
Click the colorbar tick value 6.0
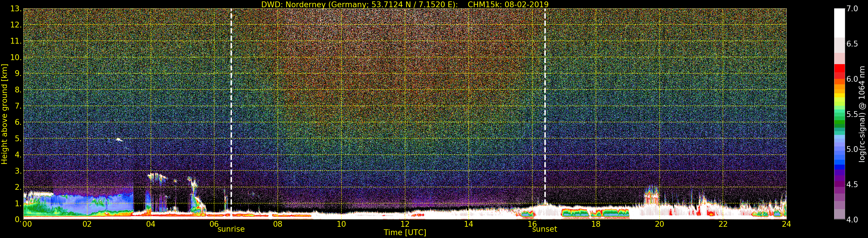coord(852,79)
